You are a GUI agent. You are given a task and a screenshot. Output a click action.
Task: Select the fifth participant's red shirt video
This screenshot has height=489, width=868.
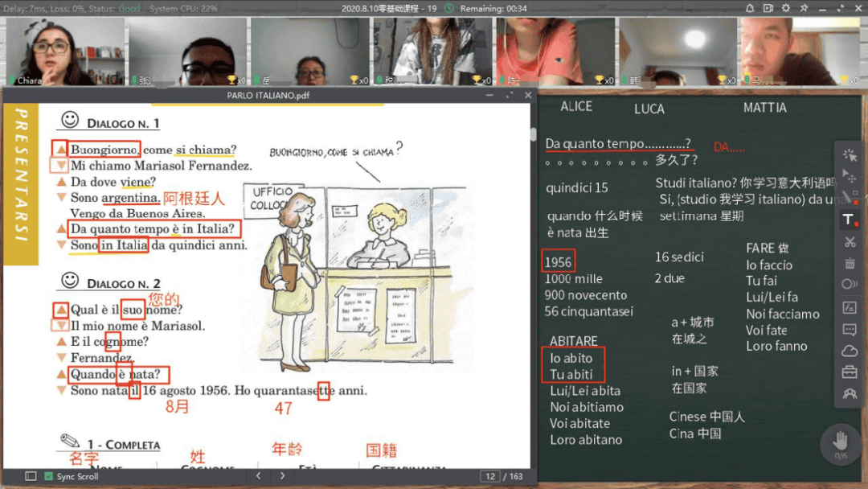[x=555, y=51]
